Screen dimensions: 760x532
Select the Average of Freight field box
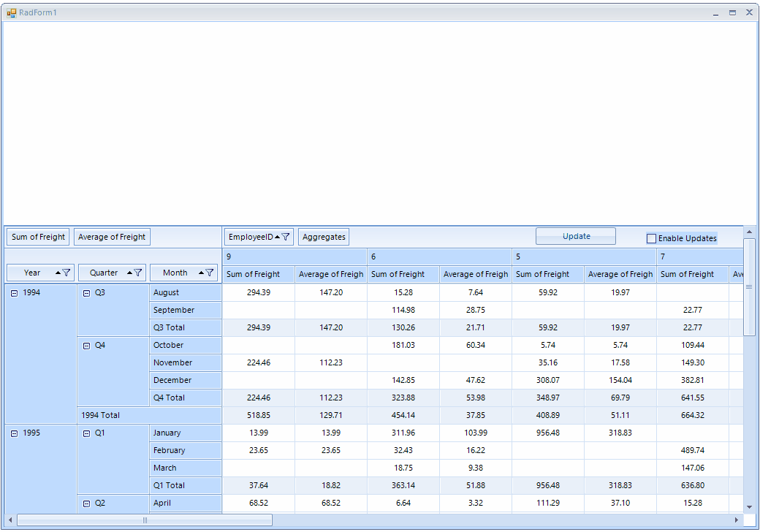tap(112, 237)
